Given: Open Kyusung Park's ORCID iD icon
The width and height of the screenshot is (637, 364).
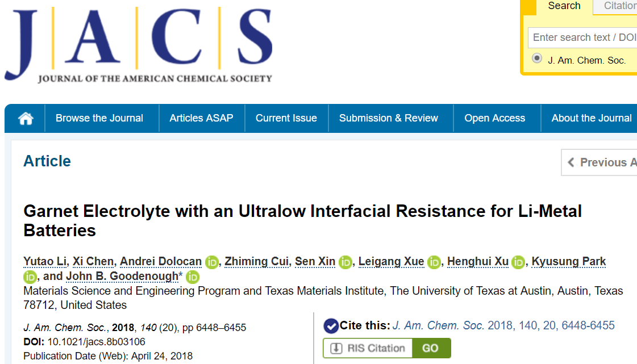Looking at the screenshot, I should pos(30,277).
